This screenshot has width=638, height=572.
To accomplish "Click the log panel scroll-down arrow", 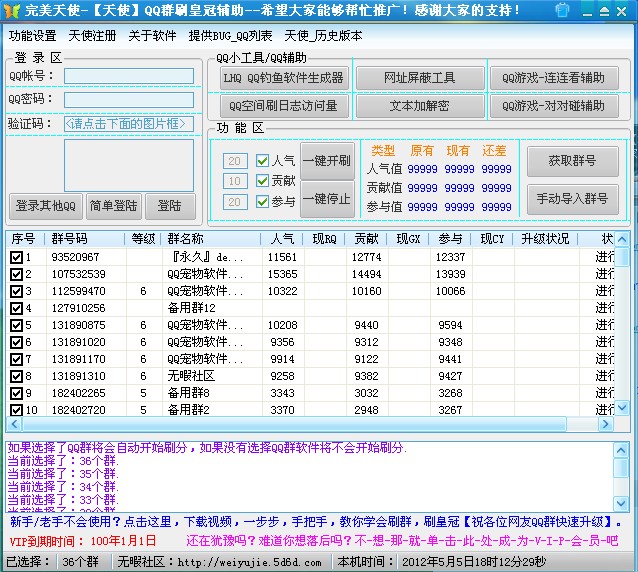I will tap(621, 504).
